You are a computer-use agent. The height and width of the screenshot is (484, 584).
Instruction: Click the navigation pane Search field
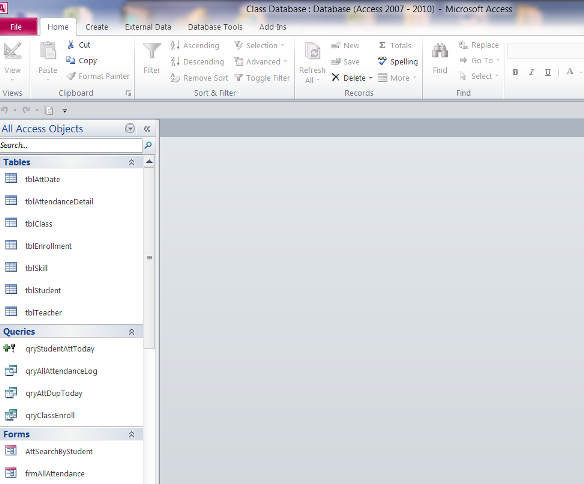[x=71, y=145]
